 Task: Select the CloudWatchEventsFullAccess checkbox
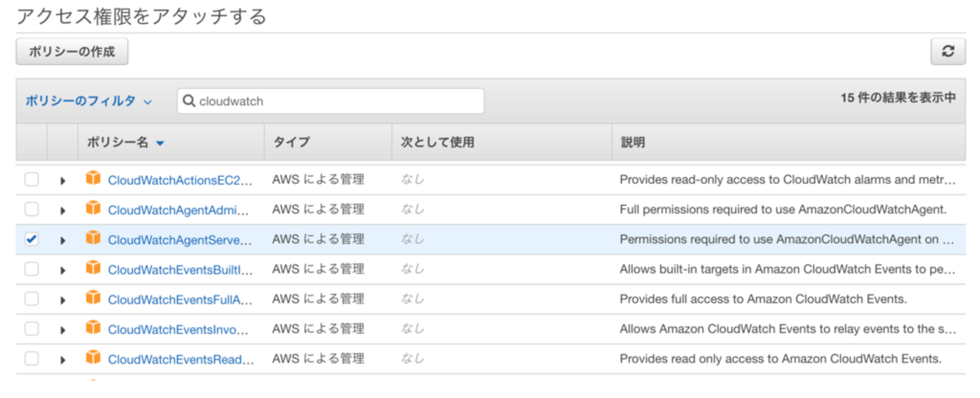pos(31,299)
